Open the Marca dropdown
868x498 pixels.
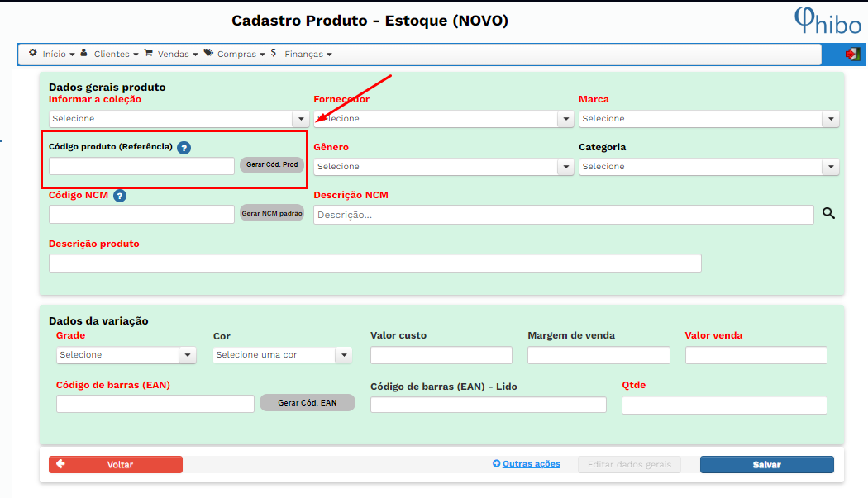(x=708, y=119)
